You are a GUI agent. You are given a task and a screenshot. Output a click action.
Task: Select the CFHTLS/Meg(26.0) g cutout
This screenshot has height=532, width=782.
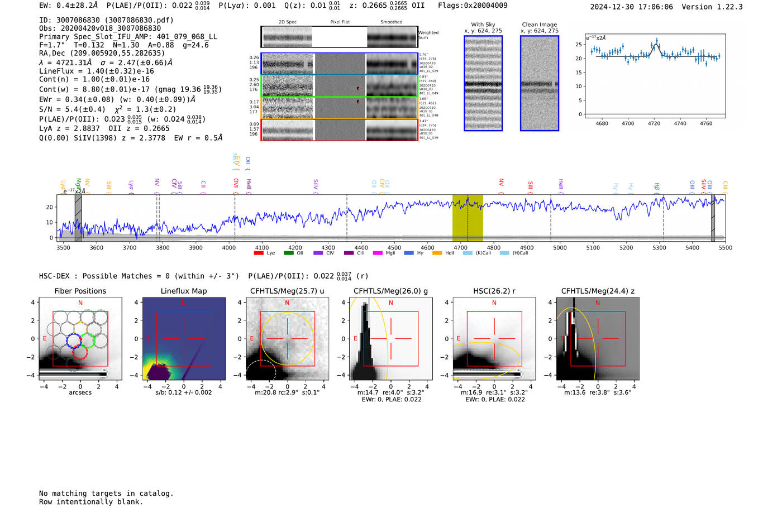390,339
